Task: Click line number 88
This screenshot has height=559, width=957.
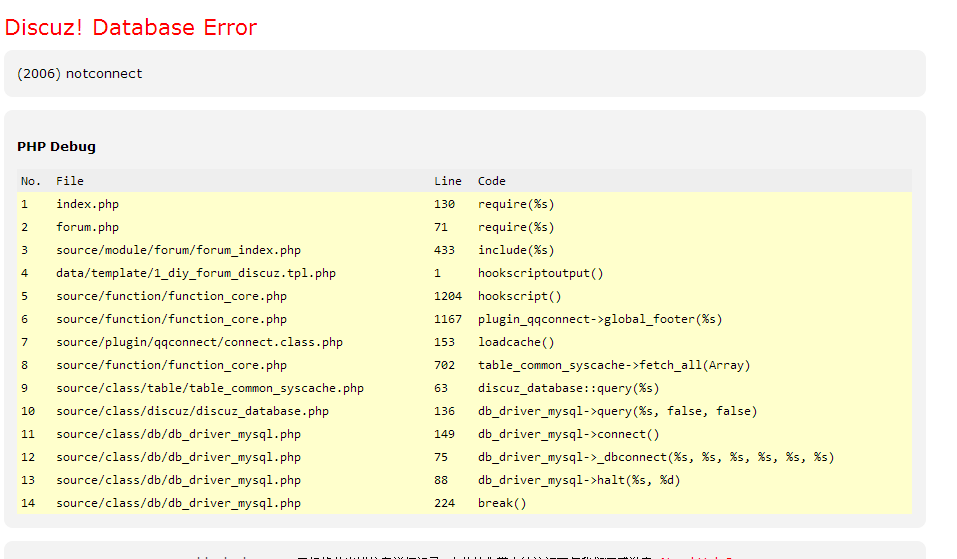Action: click(x=441, y=480)
